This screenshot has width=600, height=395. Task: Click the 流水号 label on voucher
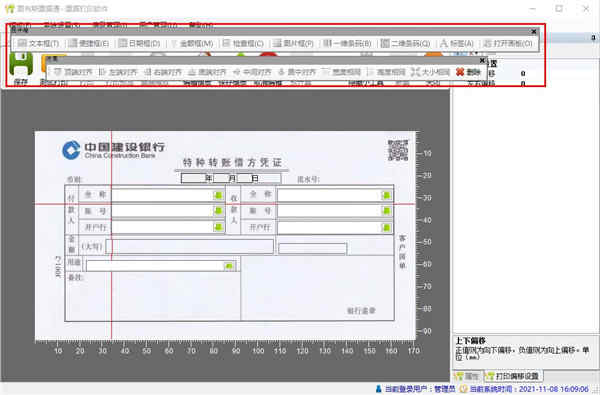coord(308,179)
